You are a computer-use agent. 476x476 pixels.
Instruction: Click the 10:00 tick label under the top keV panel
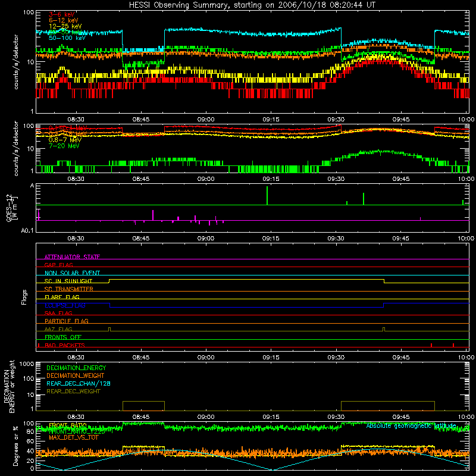(x=466, y=120)
